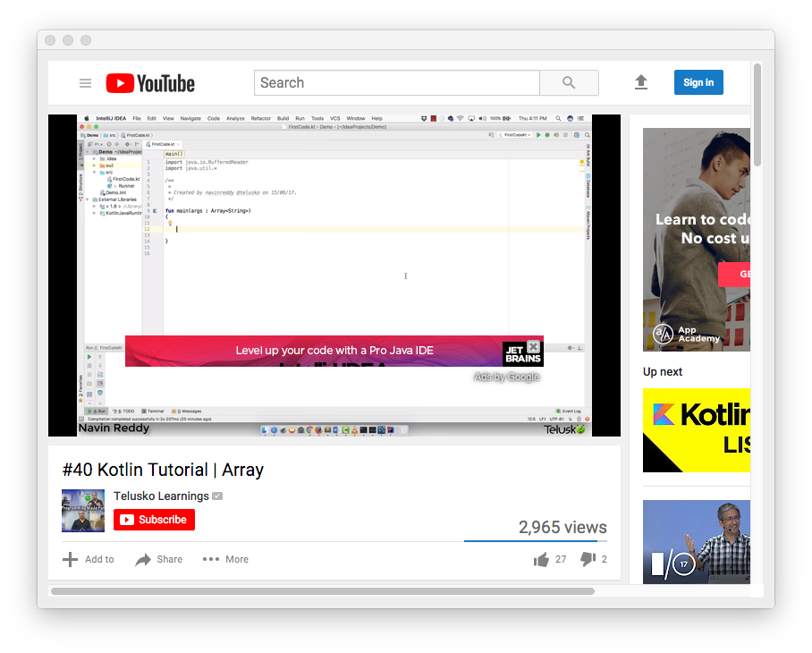
Task: Click the red button in App Academy ad
Action: pyautogui.click(x=734, y=274)
